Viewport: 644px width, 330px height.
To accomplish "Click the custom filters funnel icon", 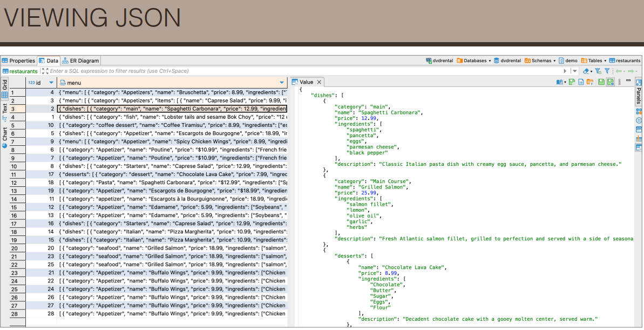I will pos(607,71).
